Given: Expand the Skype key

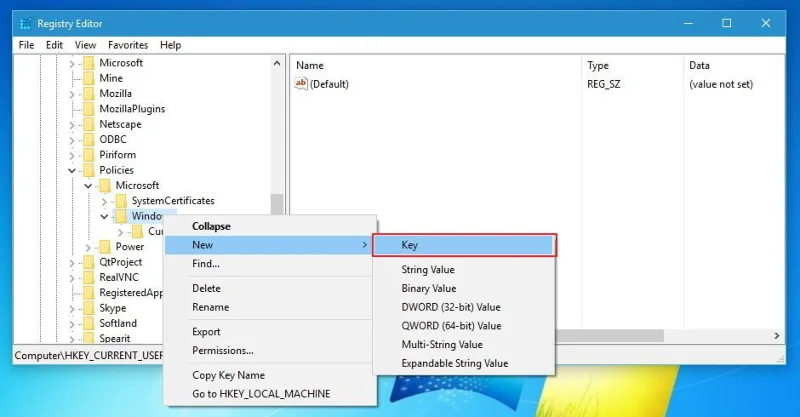Looking at the screenshot, I should pyautogui.click(x=72, y=309).
